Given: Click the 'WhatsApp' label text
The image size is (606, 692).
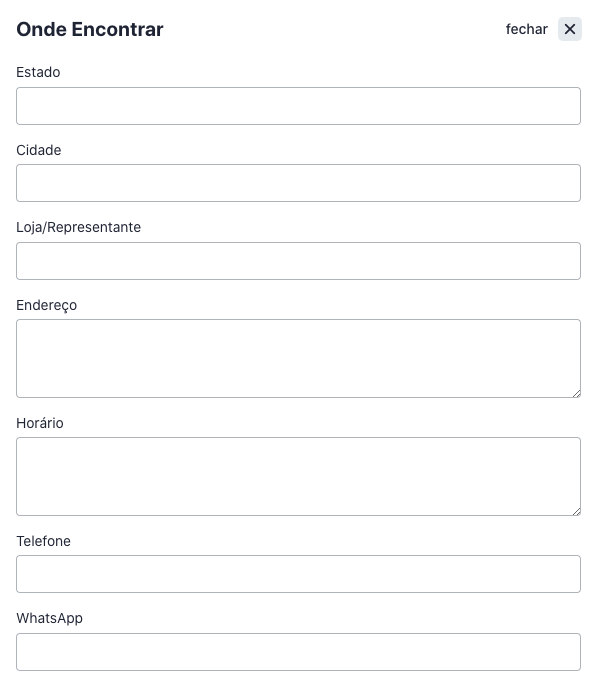Looking at the screenshot, I should 49,619.
